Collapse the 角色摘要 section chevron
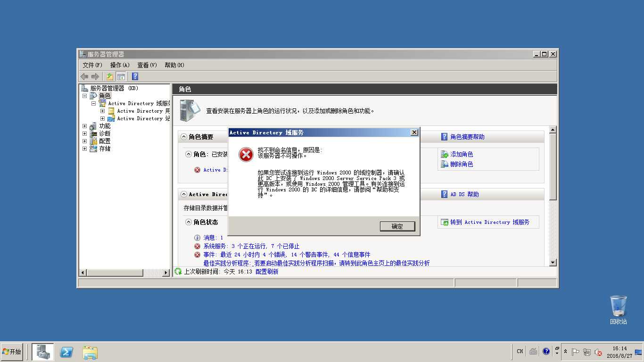This screenshot has height=362, width=644. coord(184,137)
